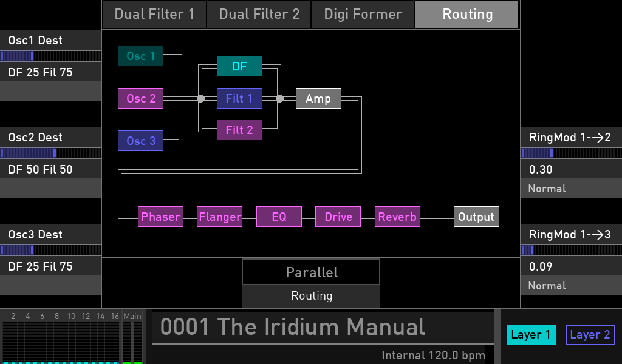Select Layer 1
The width and height of the screenshot is (622, 364).
pyautogui.click(x=531, y=335)
